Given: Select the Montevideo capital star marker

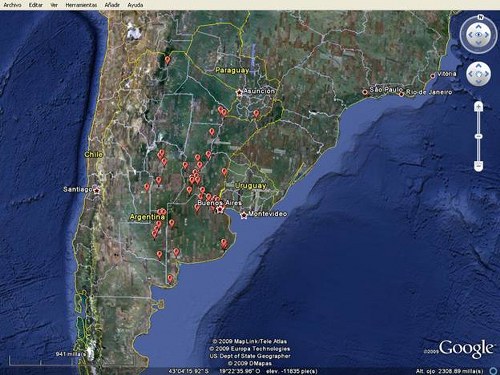Looking at the screenshot, I should 244,215.
